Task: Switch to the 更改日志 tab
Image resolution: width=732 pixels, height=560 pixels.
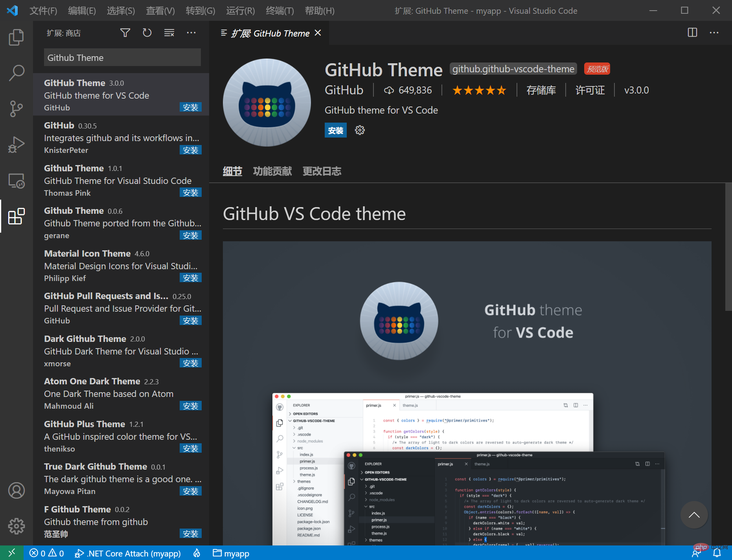Action: point(322,171)
